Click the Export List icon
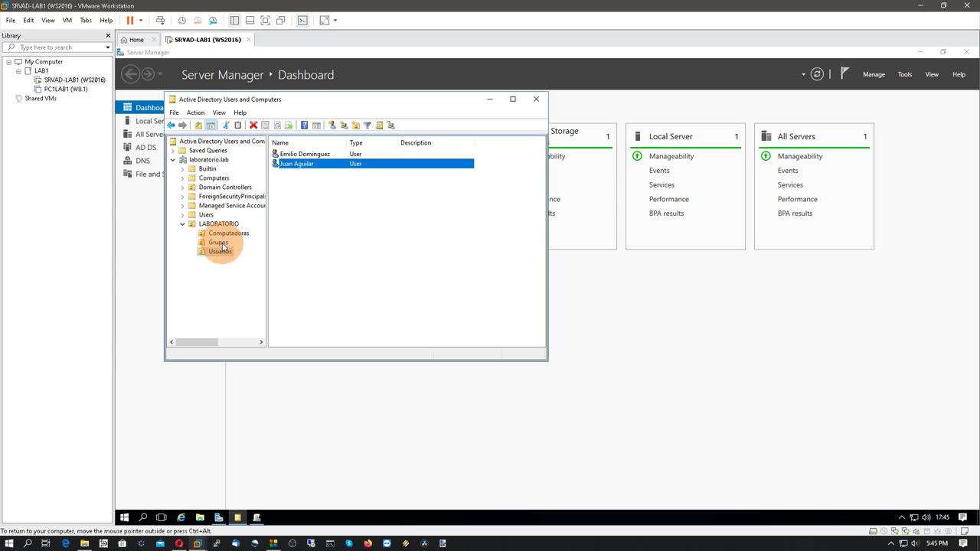 coord(289,126)
